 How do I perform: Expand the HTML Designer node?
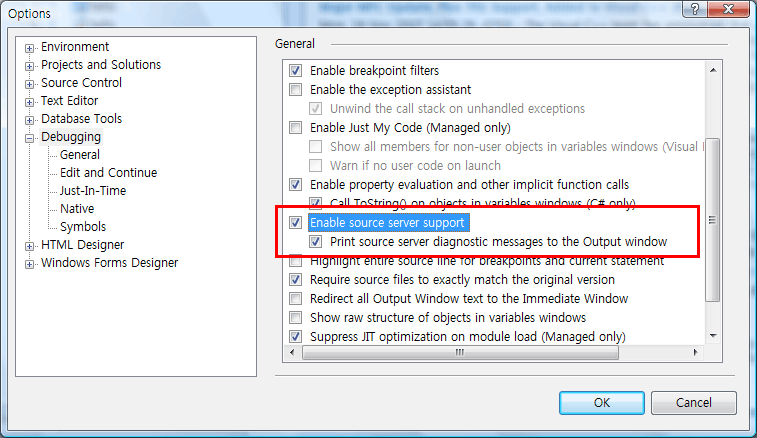pos(30,245)
